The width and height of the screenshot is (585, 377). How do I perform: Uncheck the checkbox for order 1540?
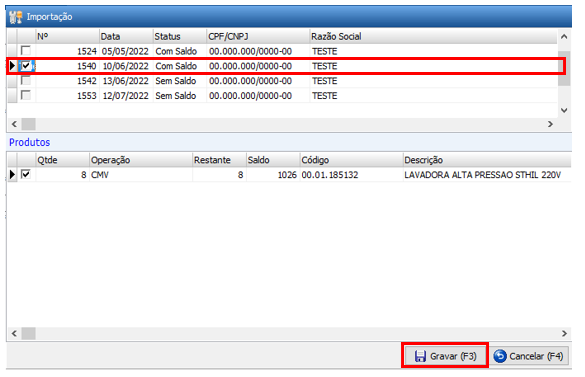[26, 66]
